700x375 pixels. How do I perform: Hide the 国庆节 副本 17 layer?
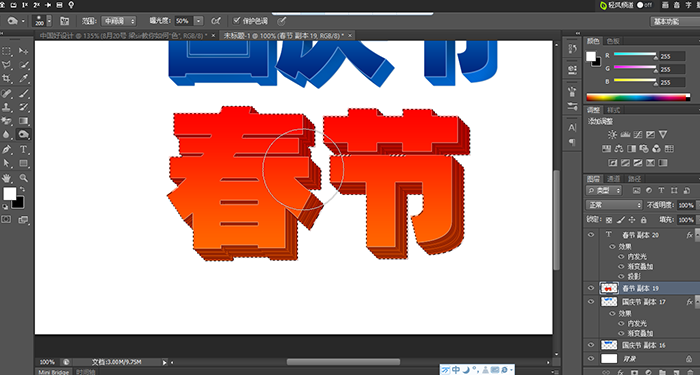(592, 302)
